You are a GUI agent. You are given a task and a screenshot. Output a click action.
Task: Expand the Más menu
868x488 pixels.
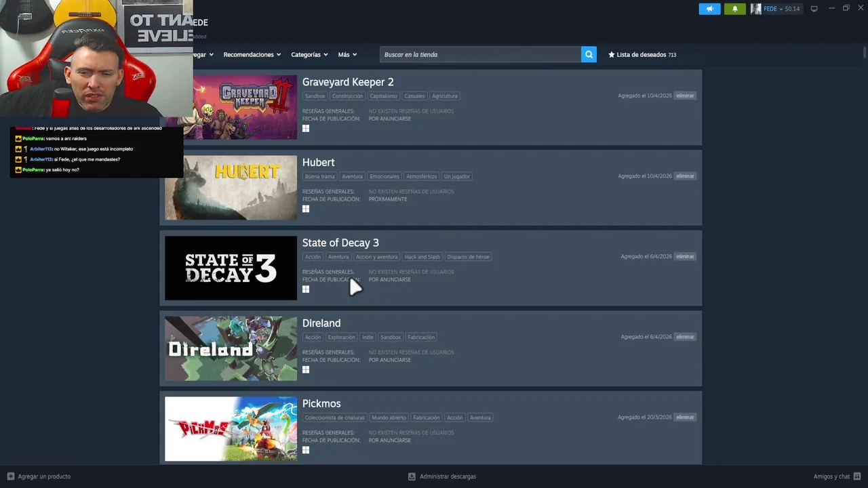pos(347,55)
